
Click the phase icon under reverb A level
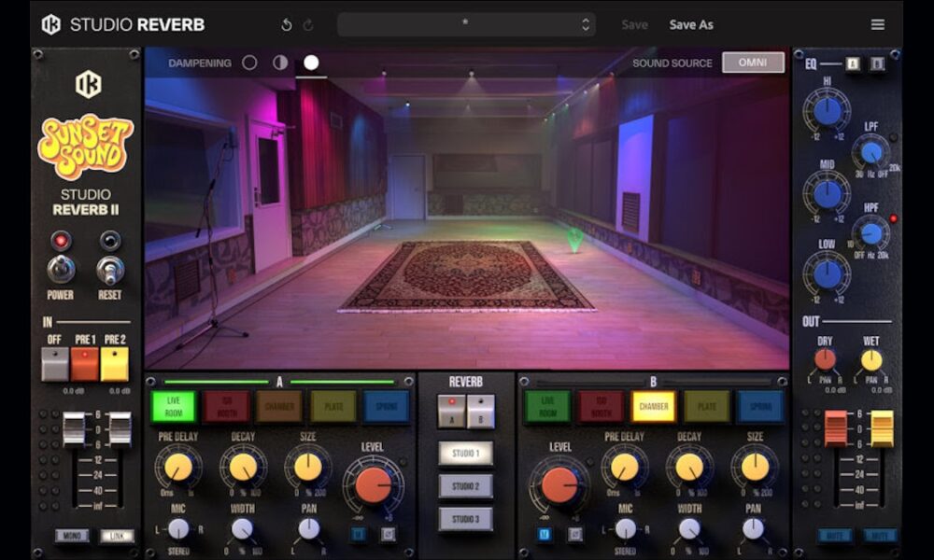(387, 535)
